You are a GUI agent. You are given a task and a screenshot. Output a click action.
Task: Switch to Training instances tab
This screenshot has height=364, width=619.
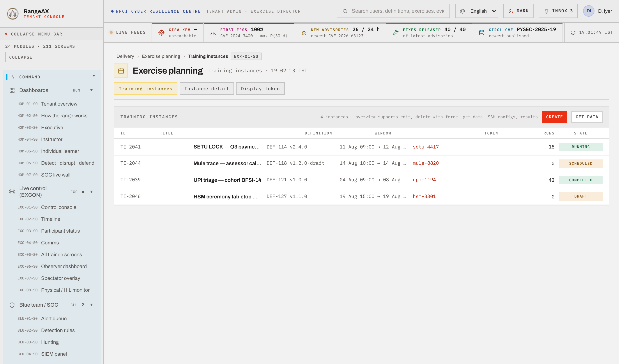(x=145, y=88)
